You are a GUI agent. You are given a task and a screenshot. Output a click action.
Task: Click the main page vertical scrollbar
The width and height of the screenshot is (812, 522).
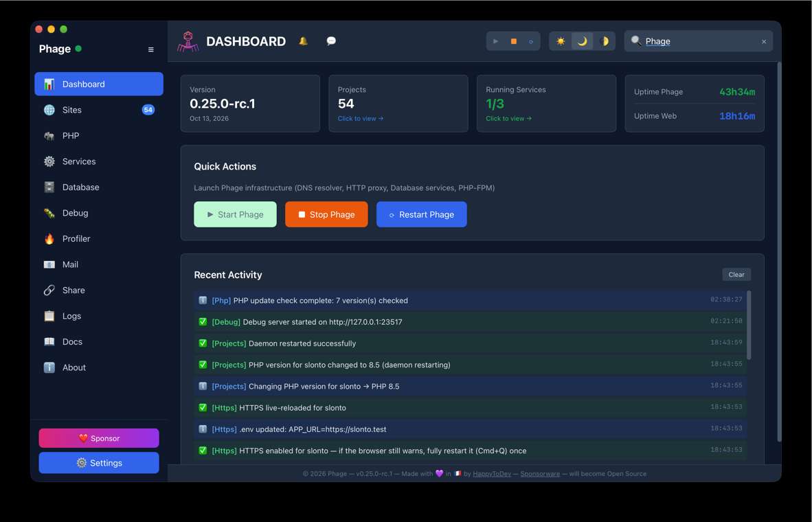[x=778, y=251]
